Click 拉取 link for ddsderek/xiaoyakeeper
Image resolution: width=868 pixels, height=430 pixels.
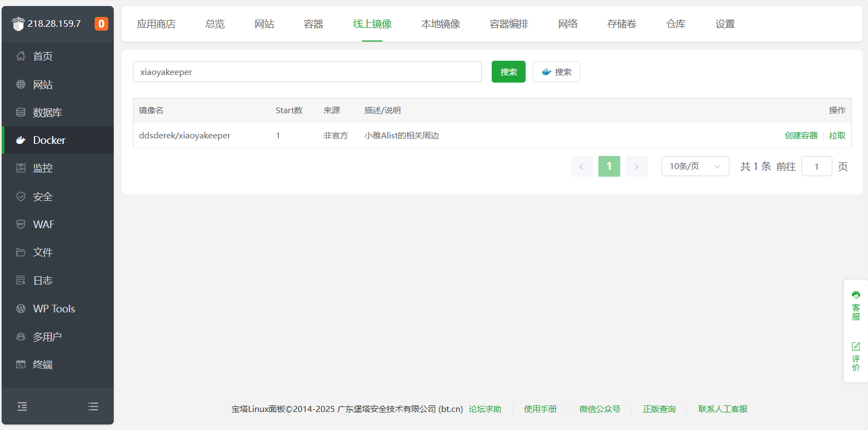[x=837, y=135]
